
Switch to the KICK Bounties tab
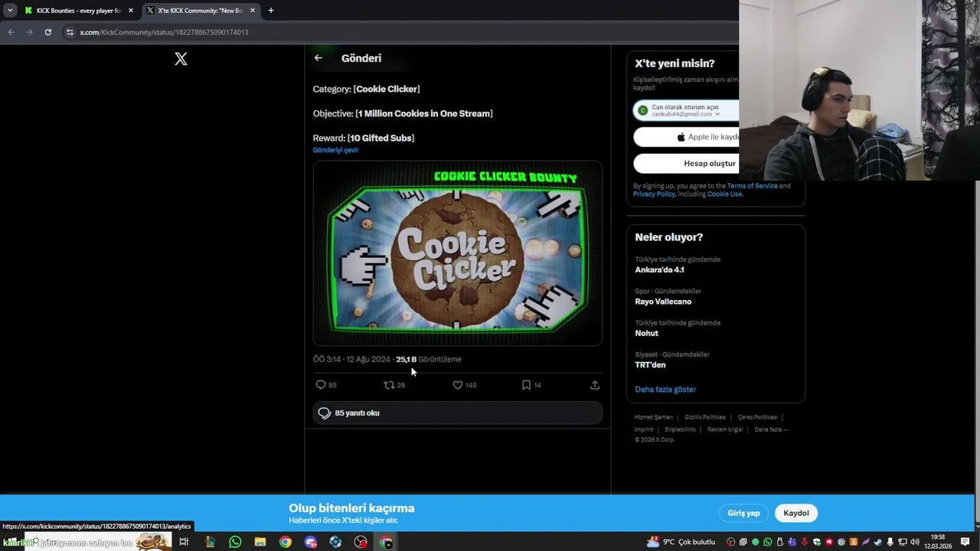coord(78,11)
